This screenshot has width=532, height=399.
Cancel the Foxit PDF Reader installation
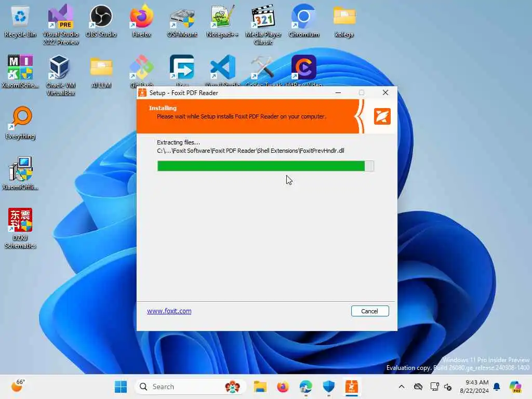pos(370,311)
